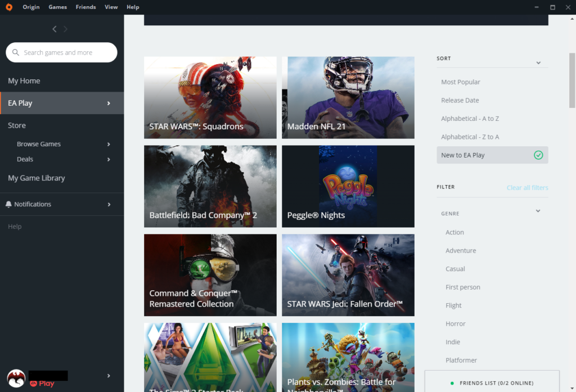Open STAR WARS: Squadrons game tile
The image size is (576, 392).
click(x=210, y=97)
